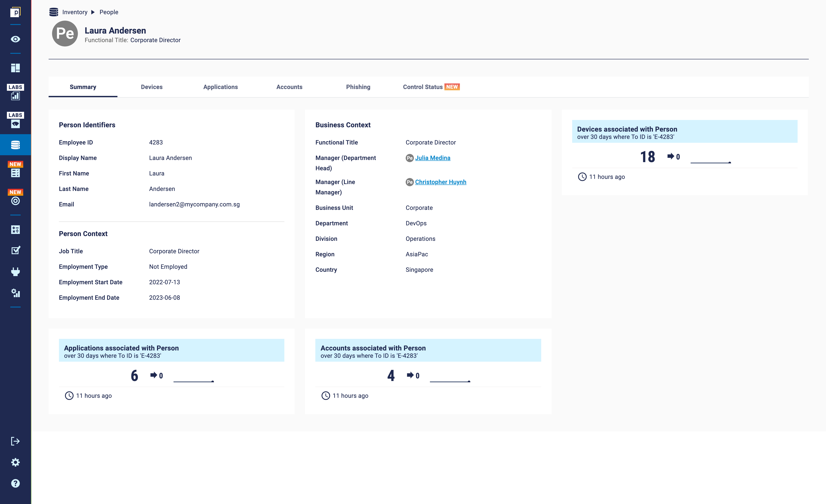Follow the Christopher Huynh manager link
Image resolution: width=826 pixels, height=504 pixels.
point(441,182)
